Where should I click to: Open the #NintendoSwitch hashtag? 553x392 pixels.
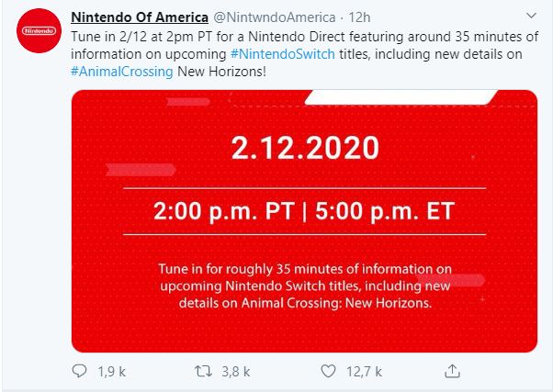pos(283,54)
